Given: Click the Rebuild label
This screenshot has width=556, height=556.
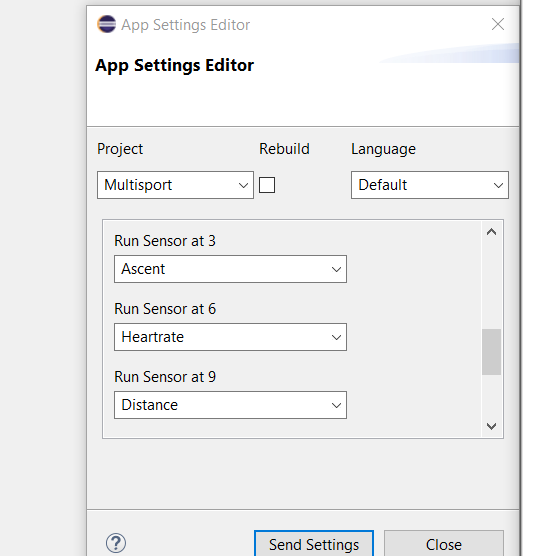Looking at the screenshot, I should coord(284,149).
